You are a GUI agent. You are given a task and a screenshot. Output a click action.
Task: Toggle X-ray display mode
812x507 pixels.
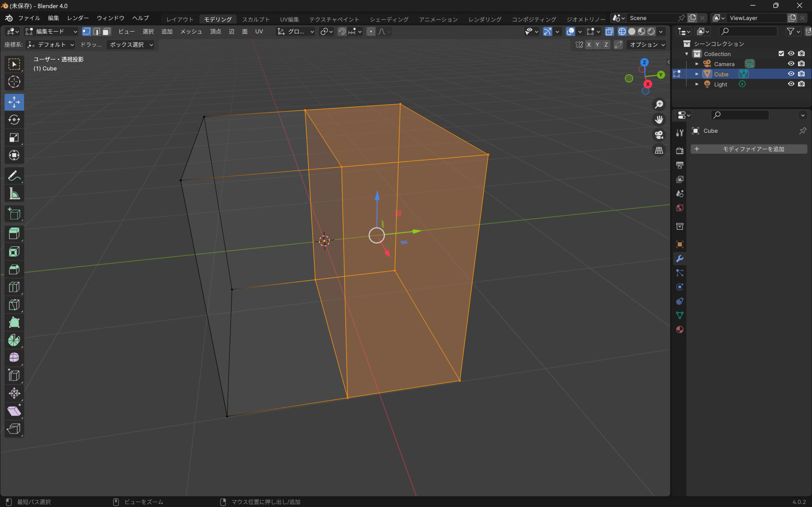point(609,31)
